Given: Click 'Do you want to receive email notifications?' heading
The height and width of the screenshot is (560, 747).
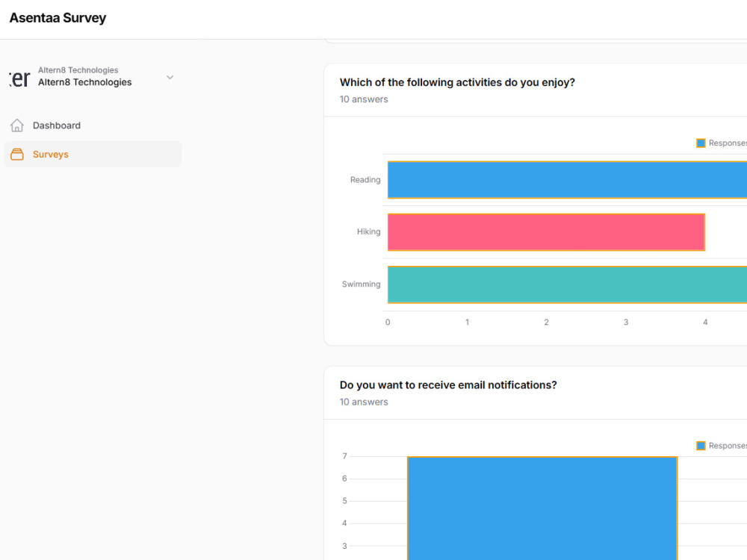Looking at the screenshot, I should (447, 385).
